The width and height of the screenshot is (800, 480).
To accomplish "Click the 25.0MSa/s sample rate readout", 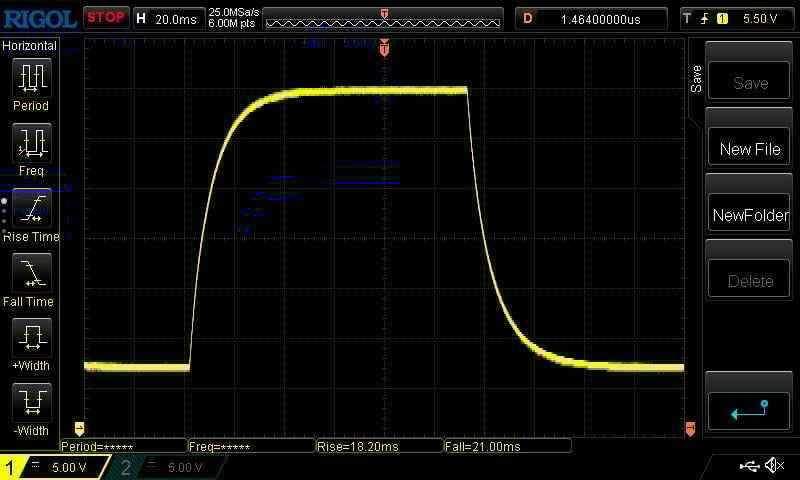I will (x=234, y=12).
